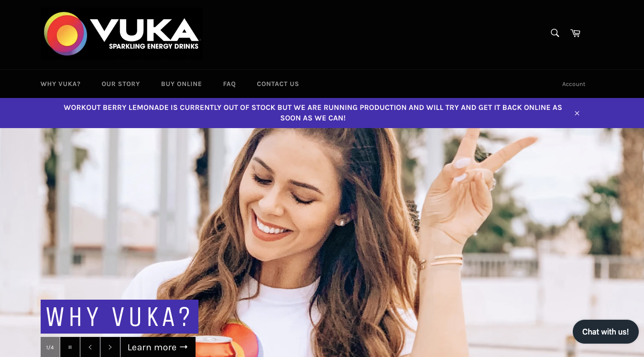This screenshot has width=644, height=357.
Task: Open the Chat with us widget
Action: tap(605, 332)
